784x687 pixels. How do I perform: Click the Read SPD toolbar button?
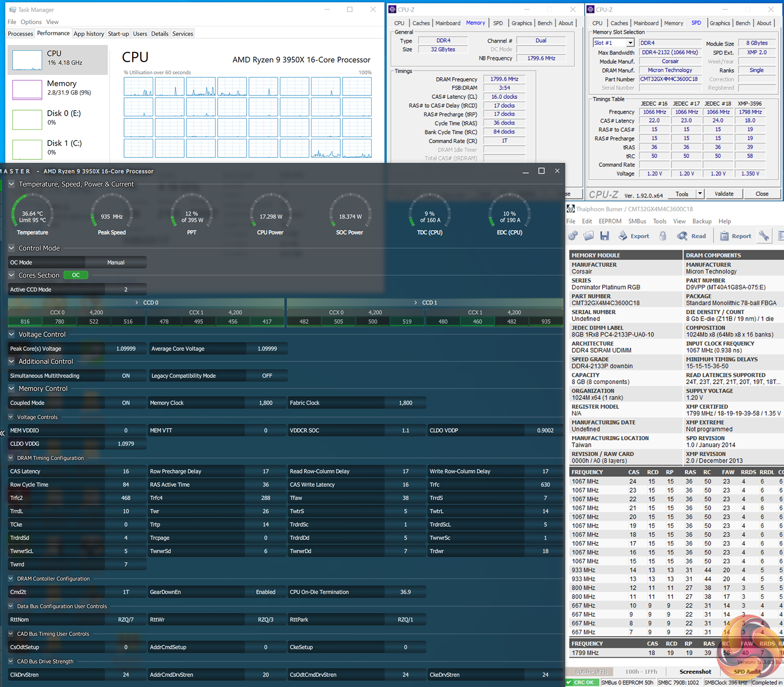(691, 236)
